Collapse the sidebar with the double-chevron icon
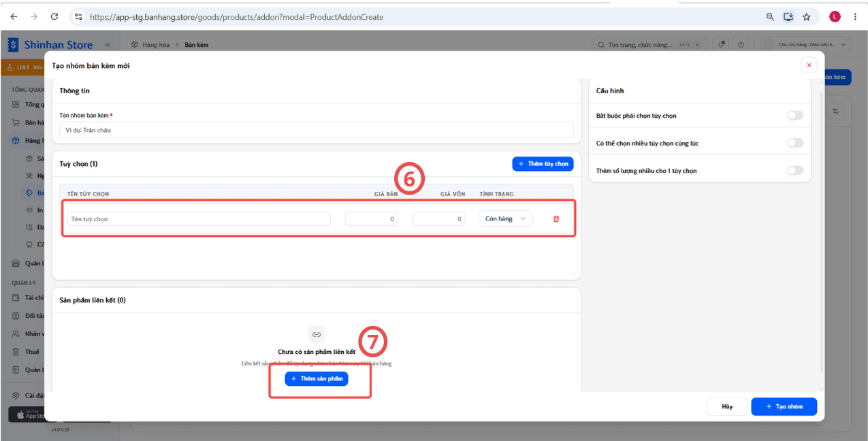Screen dimensions: 868x441 108,45
